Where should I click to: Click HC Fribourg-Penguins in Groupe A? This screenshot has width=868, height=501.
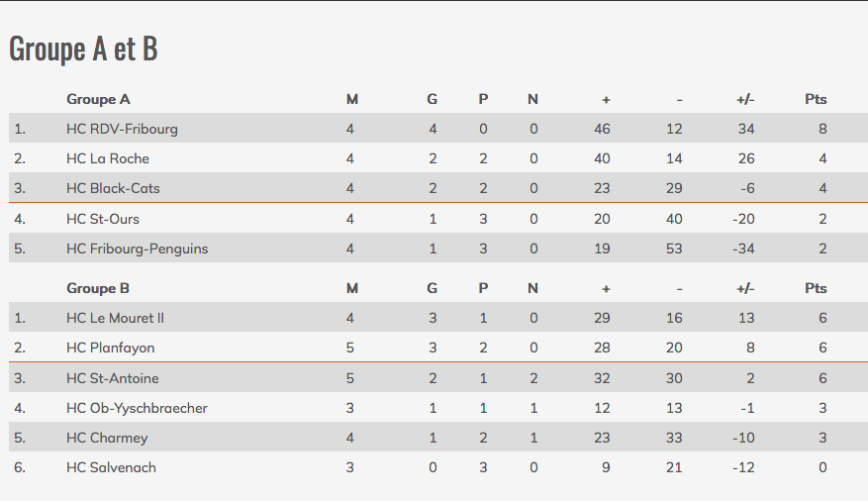138,250
